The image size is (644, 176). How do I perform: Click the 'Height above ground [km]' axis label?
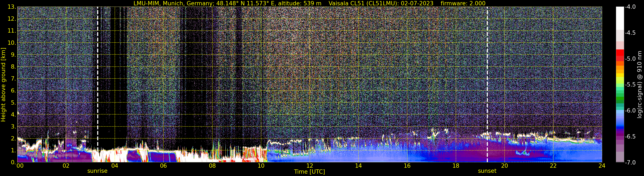[3, 85]
